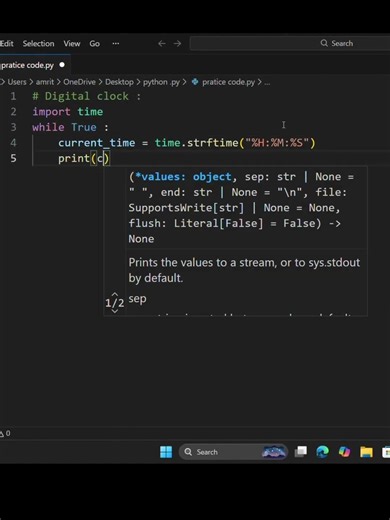
Task: Open the Edit menu
Action: pos(7,44)
